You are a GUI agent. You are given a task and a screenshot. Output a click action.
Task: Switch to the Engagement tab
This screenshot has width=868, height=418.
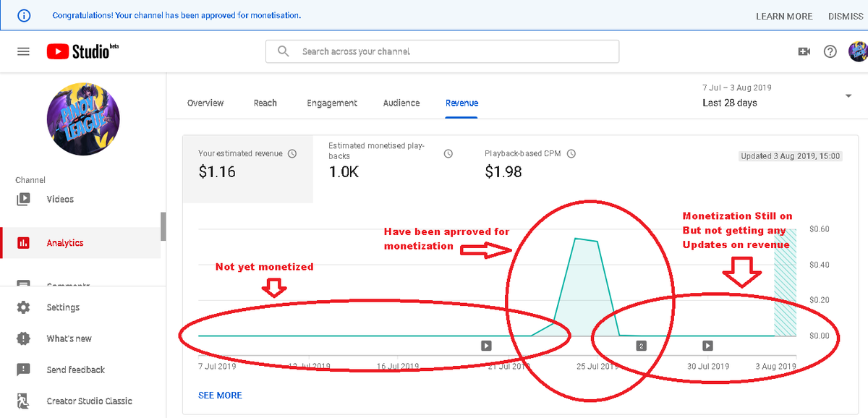tap(332, 103)
